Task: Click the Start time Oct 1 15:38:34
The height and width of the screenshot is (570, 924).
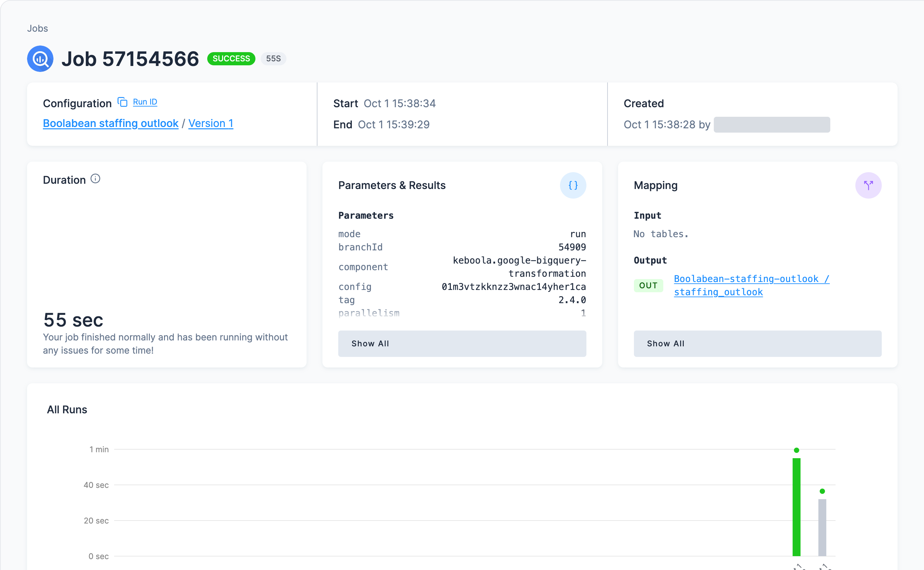Action: coord(399,103)
